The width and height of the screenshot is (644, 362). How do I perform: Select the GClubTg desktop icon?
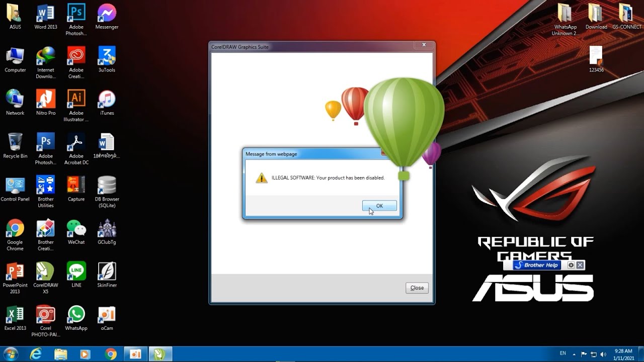[x=107, y=232]
